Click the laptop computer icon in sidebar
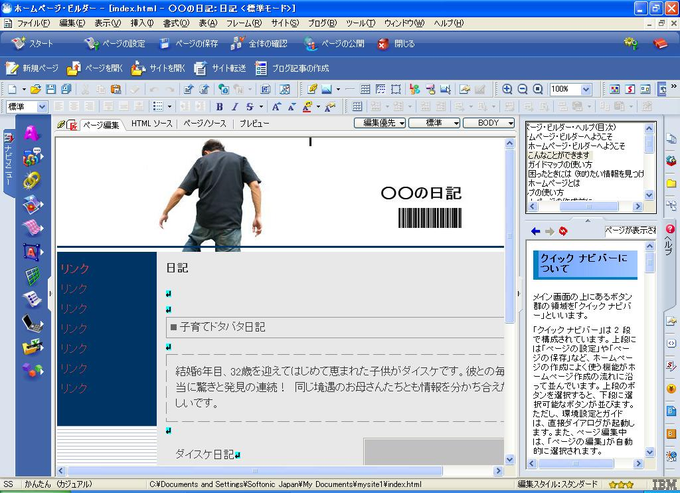The height and width of the screenshot is (493, 680). pyautogui.click(x=33, y=323)
